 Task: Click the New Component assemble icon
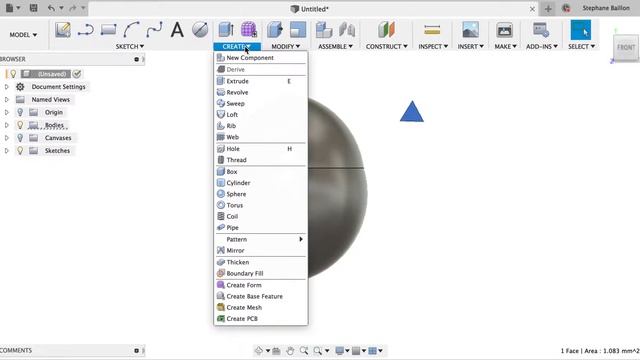pos(324,30)
